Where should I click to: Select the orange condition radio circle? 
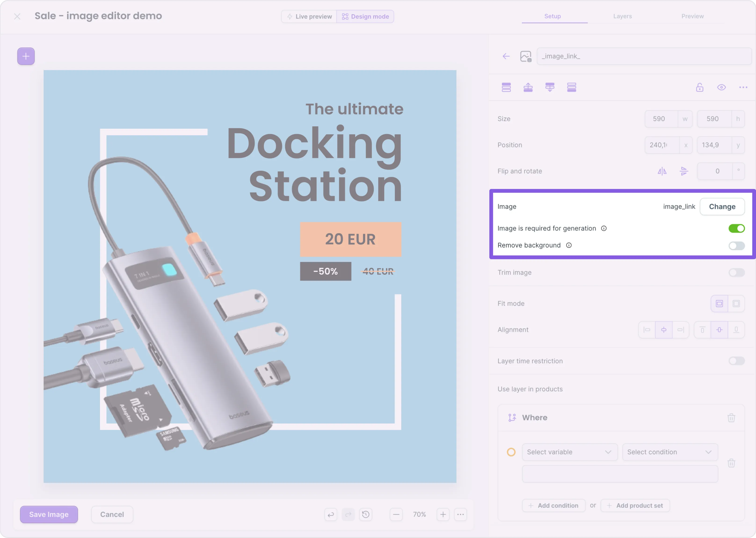511,452
